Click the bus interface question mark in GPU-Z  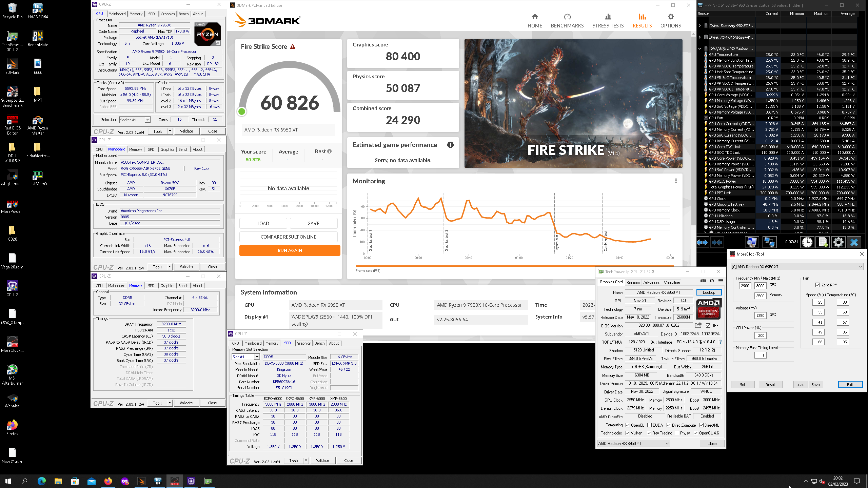click(721, 342)
